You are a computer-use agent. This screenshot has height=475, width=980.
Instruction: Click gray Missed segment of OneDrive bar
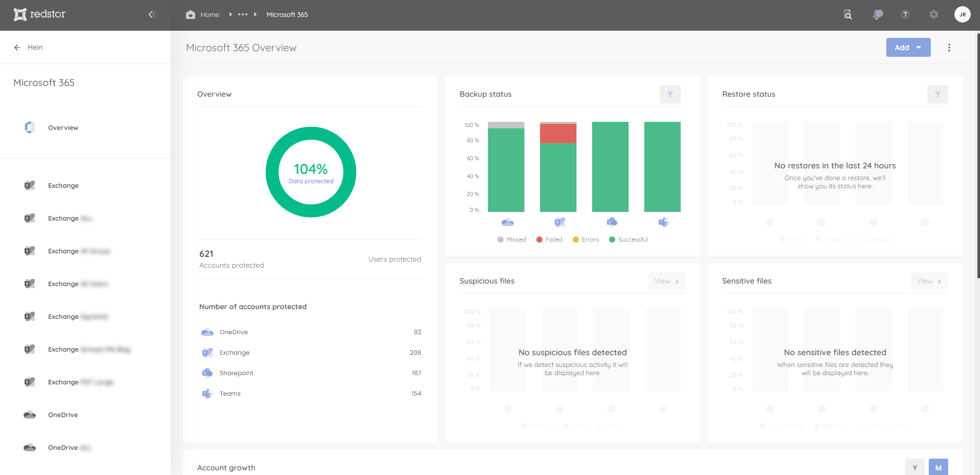506,125
